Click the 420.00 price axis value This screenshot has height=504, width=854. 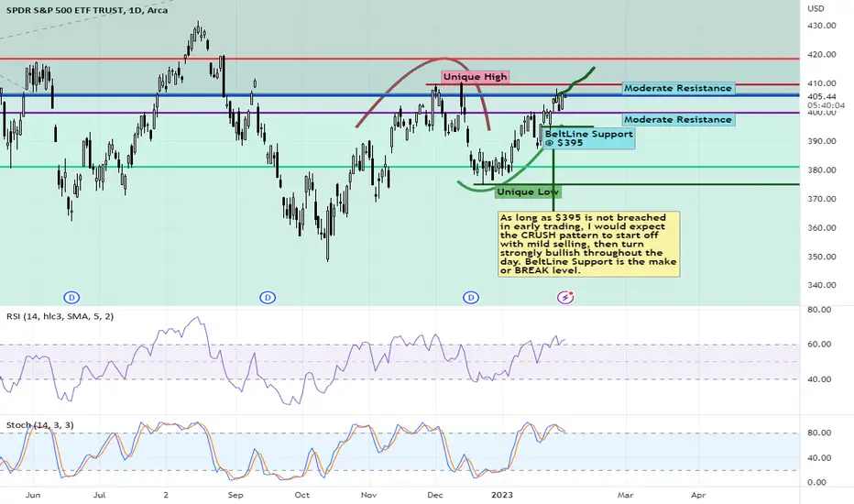[822, 54]
